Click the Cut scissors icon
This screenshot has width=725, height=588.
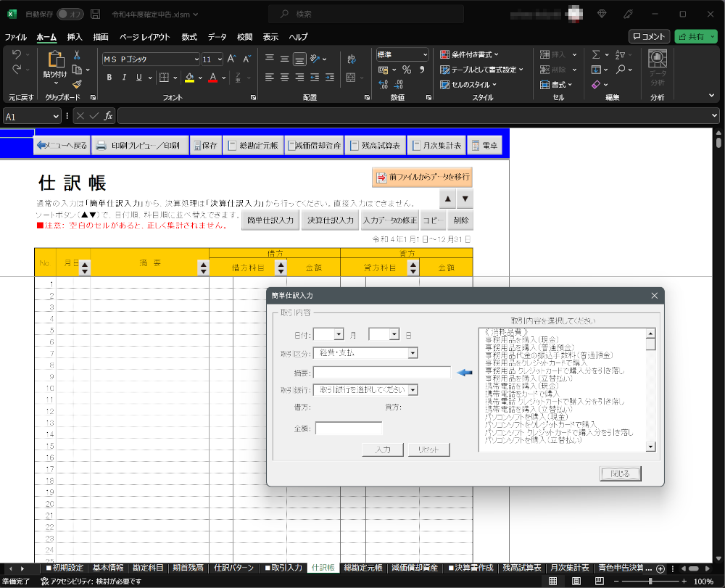coord(78,55)
